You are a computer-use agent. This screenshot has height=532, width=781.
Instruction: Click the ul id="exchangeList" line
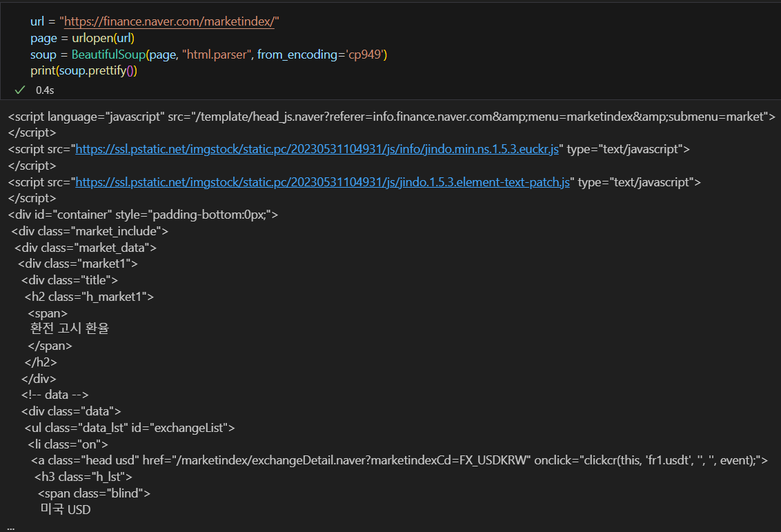point(130,427)
